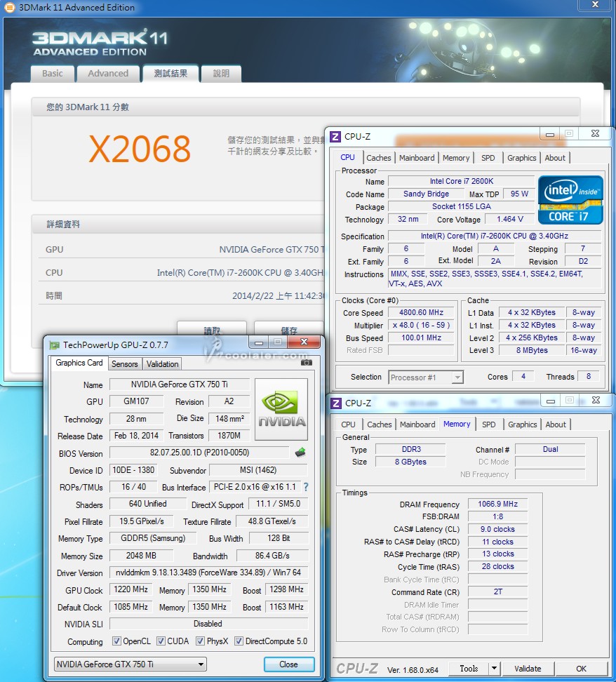The height and width of the screenshot is (682, 616).
Task: Switch to the Advanced tab in 3DMark
Action: point(108,74)
